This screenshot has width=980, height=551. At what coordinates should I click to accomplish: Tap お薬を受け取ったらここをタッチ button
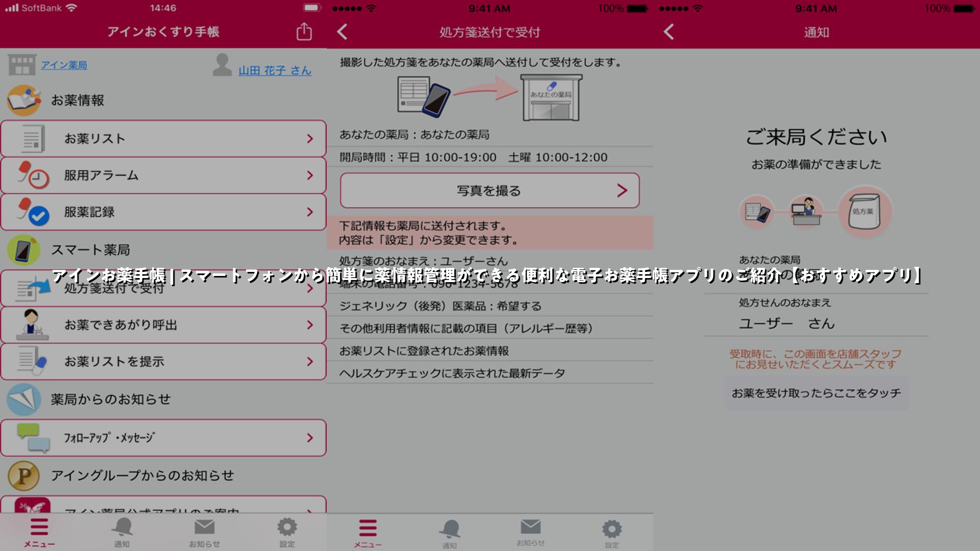click(816, 393)
